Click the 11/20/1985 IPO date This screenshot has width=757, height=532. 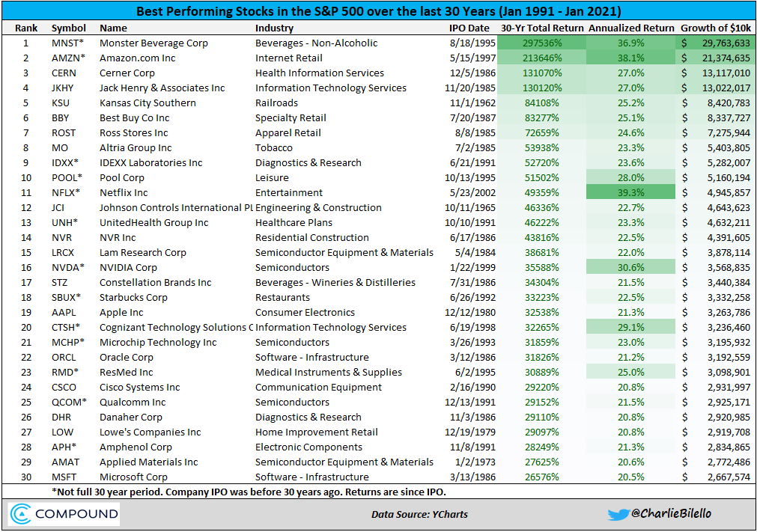(x=470, y=88)
